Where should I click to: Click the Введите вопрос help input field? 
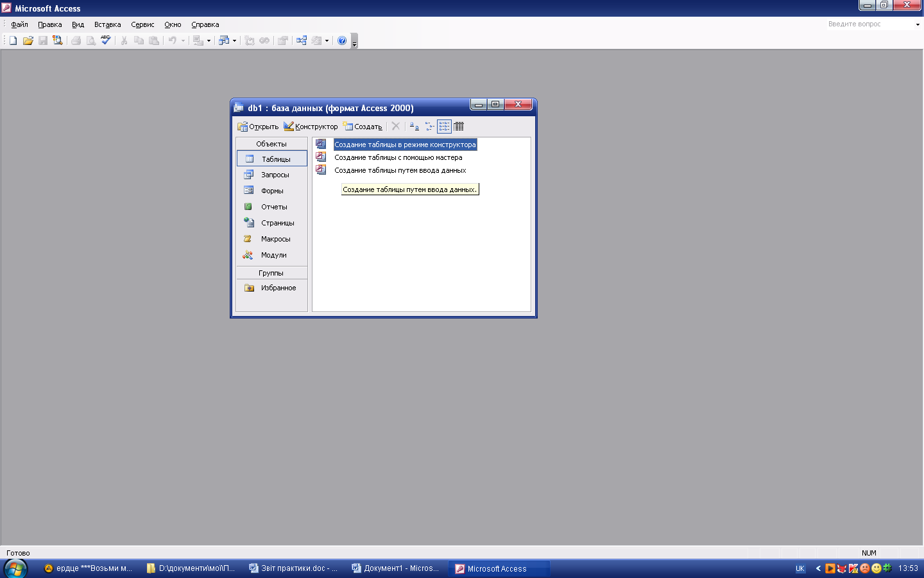[870, 24]
